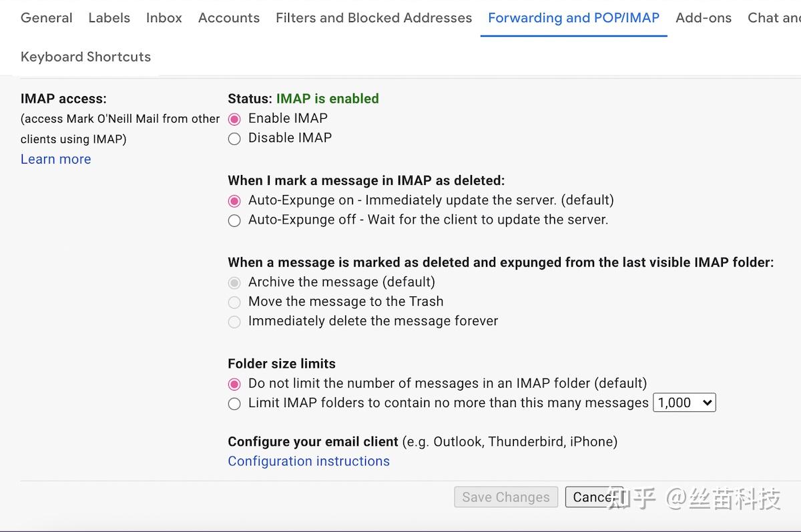This screenshot has width=801, height=532.
Task: Switch to the Add-ons tab
Action: pos(704,18)
